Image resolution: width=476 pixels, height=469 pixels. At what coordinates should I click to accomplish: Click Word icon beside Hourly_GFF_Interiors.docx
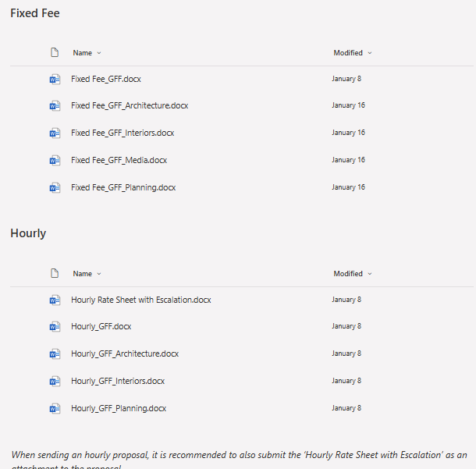(x=55, y=382)
